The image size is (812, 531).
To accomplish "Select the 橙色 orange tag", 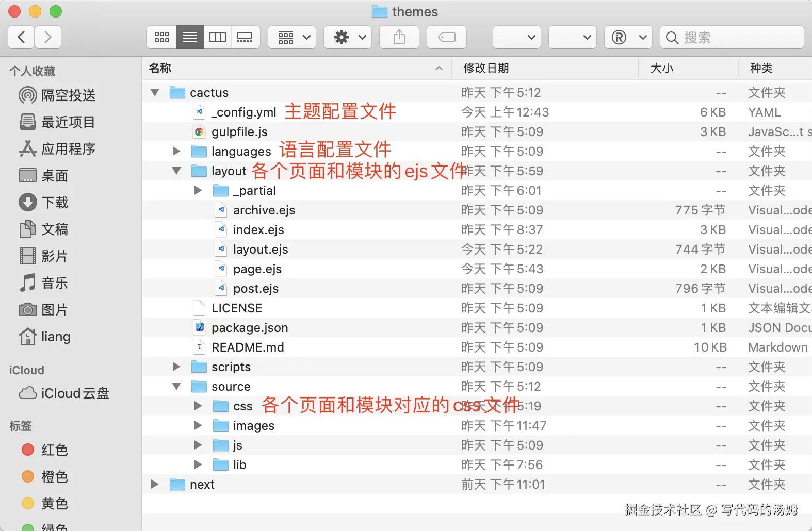I will point(45,477).
